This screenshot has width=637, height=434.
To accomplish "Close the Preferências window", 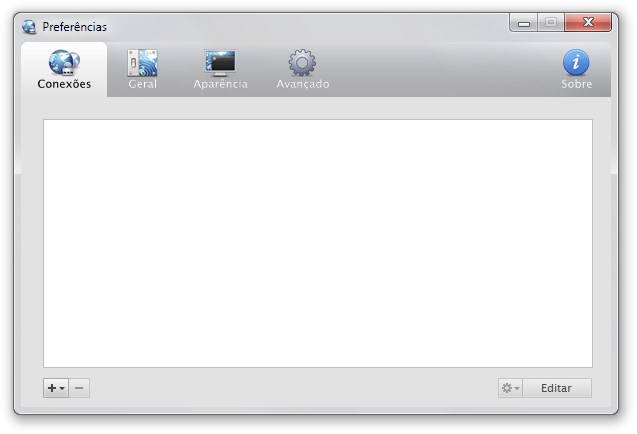I will click(x=588, y=22).
